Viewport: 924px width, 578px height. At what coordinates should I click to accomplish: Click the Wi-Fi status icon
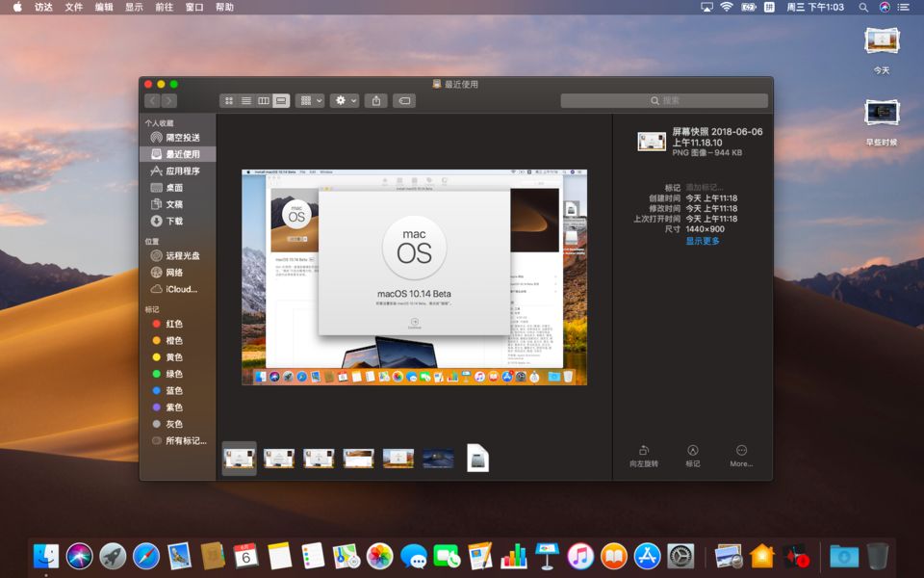click(x=727, y=7)
